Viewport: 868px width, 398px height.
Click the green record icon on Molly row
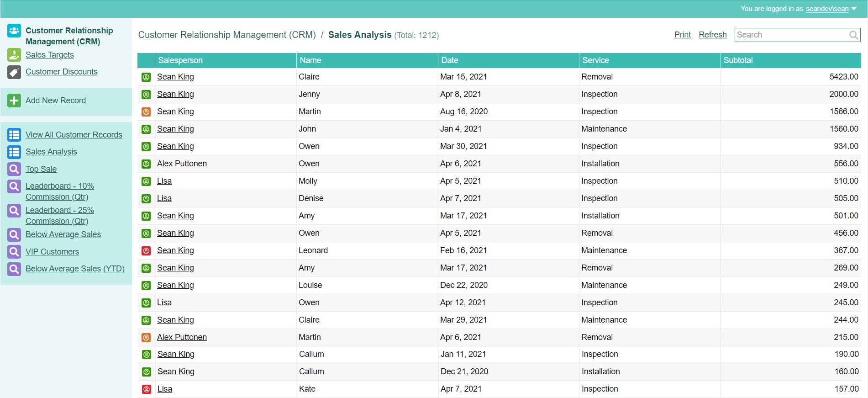pos(146,181)
